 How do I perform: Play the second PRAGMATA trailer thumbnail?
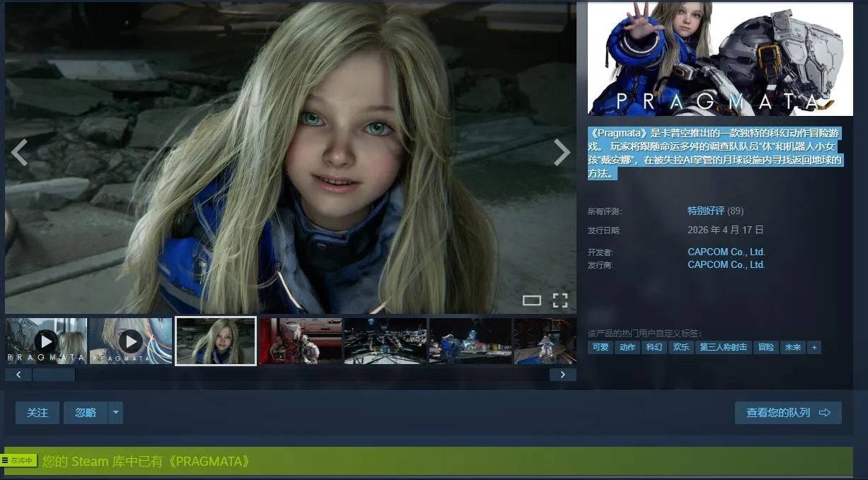tap(130, 341)
